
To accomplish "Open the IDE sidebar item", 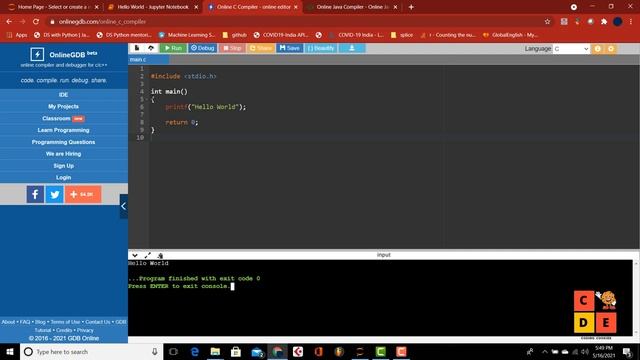I will click(63, 95).
